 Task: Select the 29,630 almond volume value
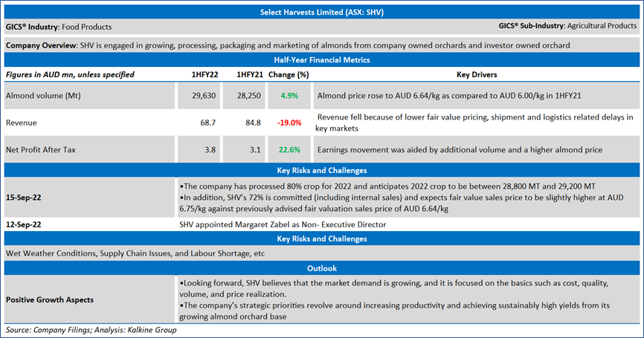point(204,96)
